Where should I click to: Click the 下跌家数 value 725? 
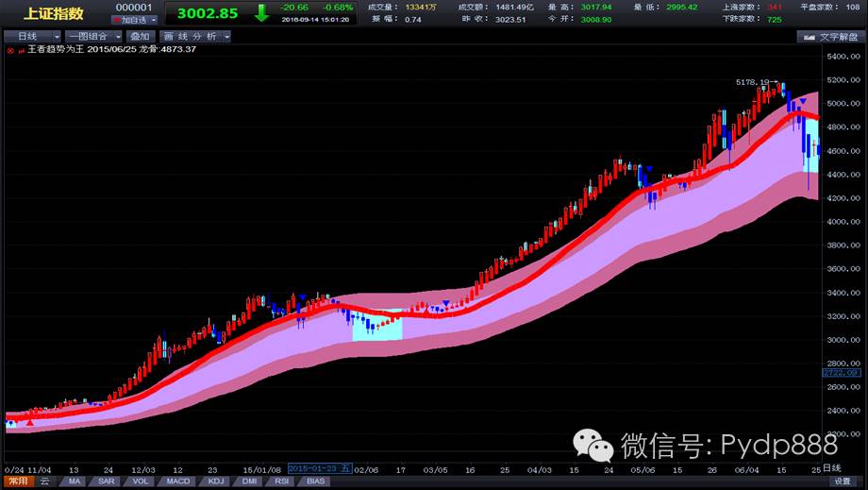(x=774, y=20)
